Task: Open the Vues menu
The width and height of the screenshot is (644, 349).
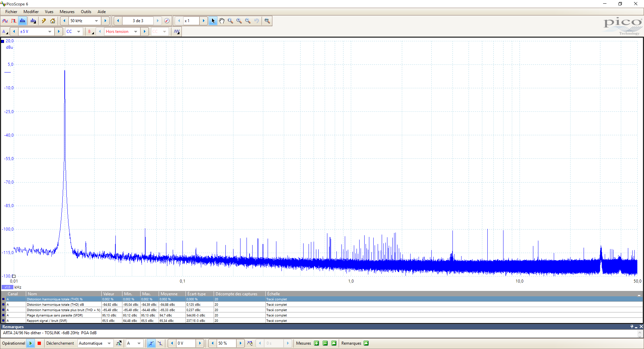Action: [x=49, y=12]
